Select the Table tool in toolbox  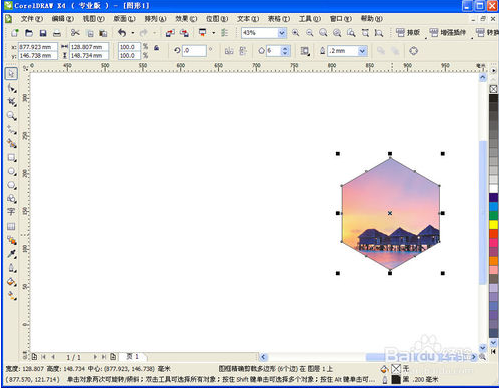[x=12, y=226]
